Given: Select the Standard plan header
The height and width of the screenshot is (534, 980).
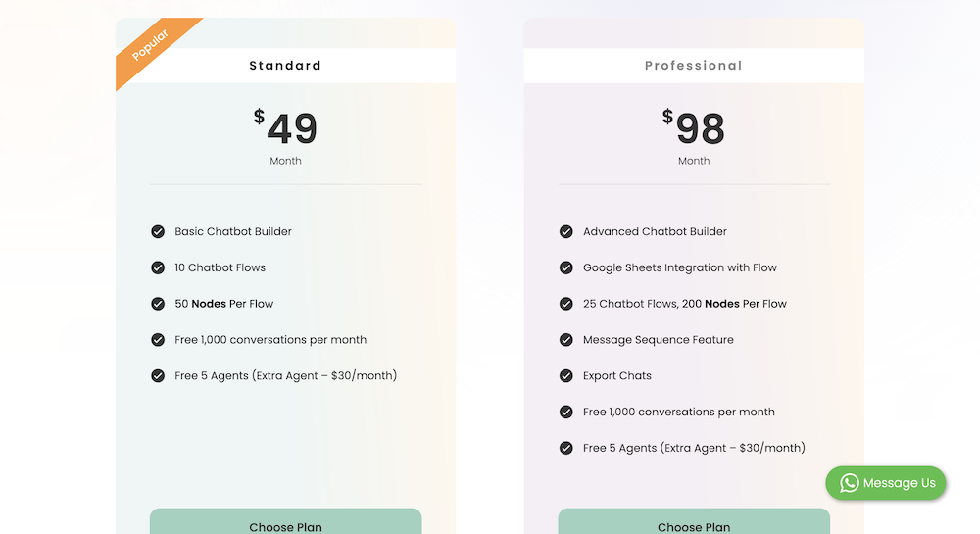Looking at the screenshot, I should 285,66.
